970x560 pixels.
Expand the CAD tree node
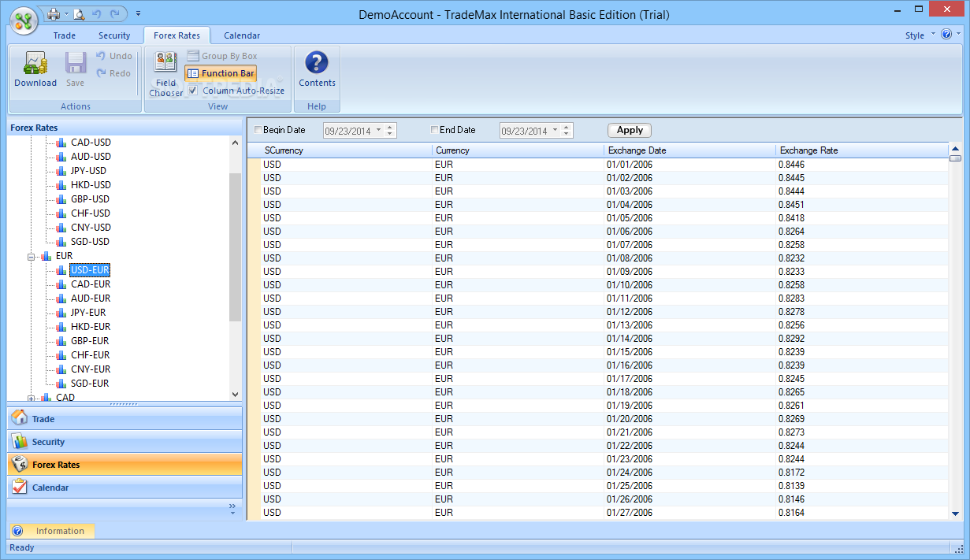pos(32,398)
